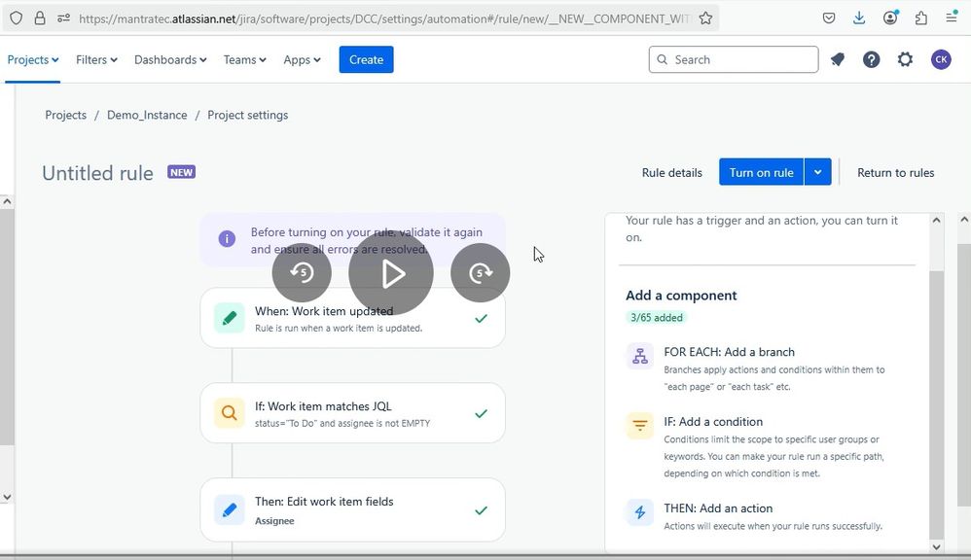Click the Untitled rule title

pos(97,173)
